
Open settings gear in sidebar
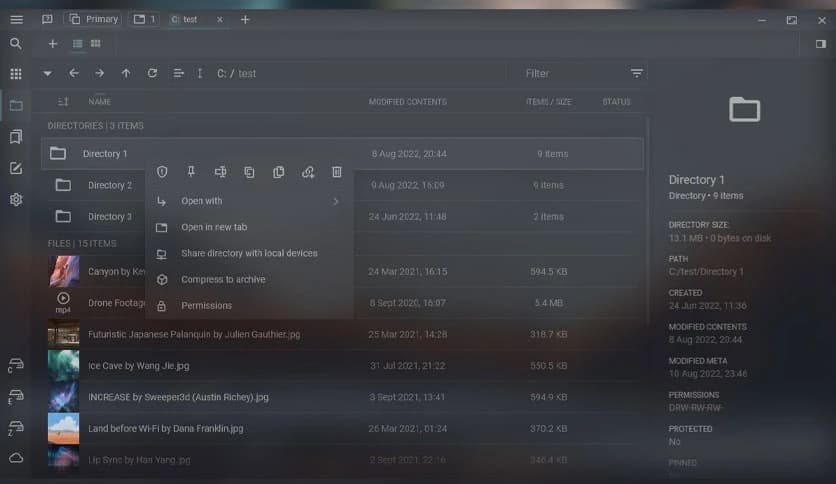(x=16, y=200)
